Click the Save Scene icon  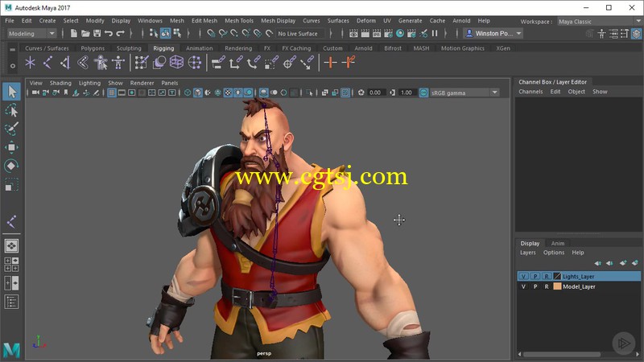[x=97, y=34]
